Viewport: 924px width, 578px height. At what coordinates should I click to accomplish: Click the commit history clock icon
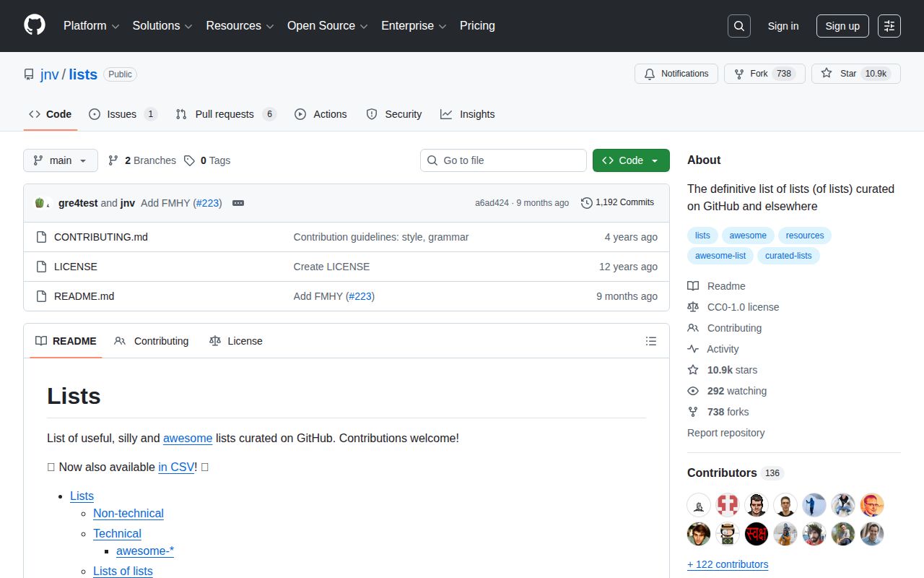tap(587, 203)
